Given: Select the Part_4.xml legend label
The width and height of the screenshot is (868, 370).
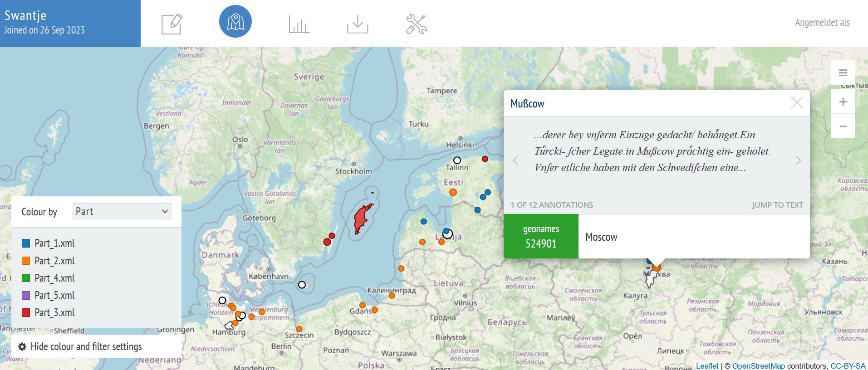Looking at the screenshot, I should (x=54, y=278).
